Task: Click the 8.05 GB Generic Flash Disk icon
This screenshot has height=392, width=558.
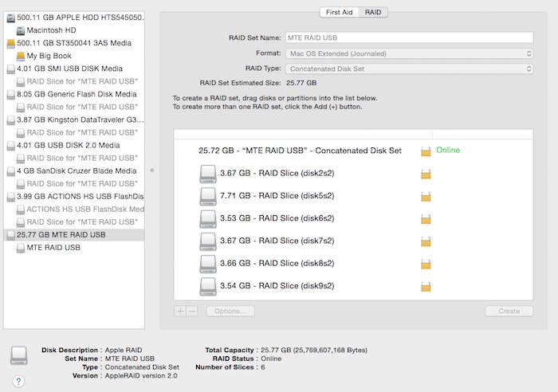Action: [11, 94]
